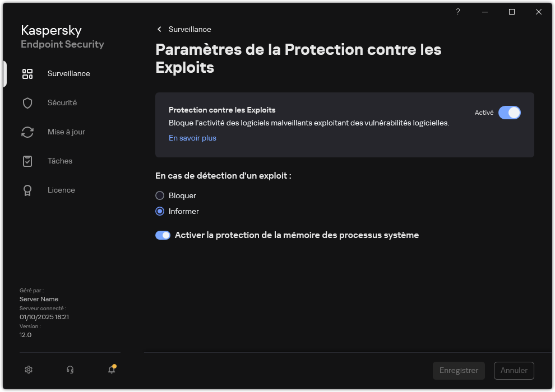This screenshot has width=555, height=392.
Task: Toggle protection de la mémoire des processus système
Action: tap(163, 235)
